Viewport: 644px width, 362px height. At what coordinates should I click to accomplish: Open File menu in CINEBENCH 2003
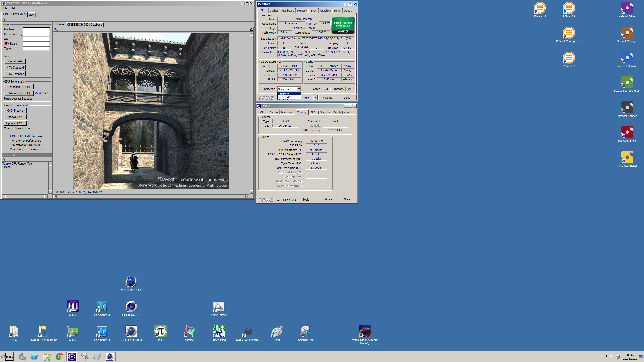coord(5,8)
